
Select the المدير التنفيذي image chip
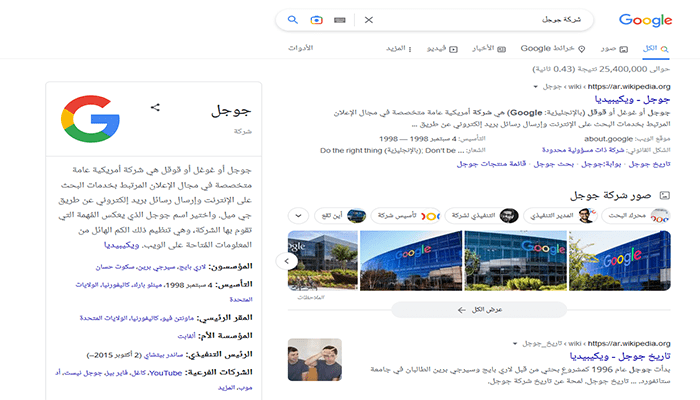(560, 216)
